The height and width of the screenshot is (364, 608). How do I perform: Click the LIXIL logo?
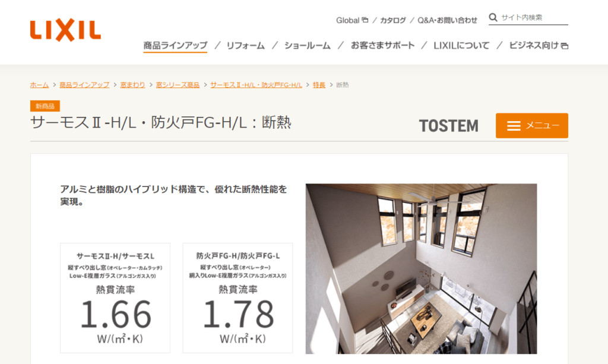65,30
